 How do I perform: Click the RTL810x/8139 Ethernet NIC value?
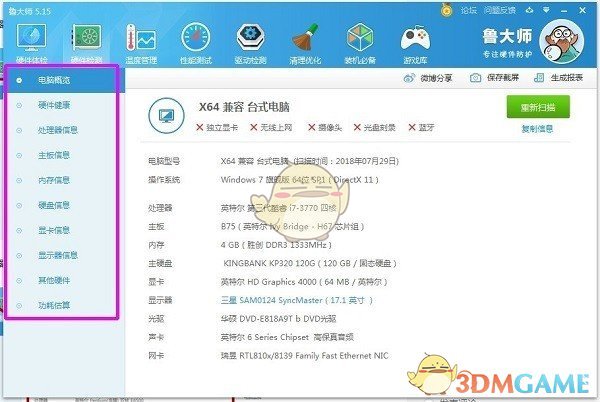(x=304, y=356)
